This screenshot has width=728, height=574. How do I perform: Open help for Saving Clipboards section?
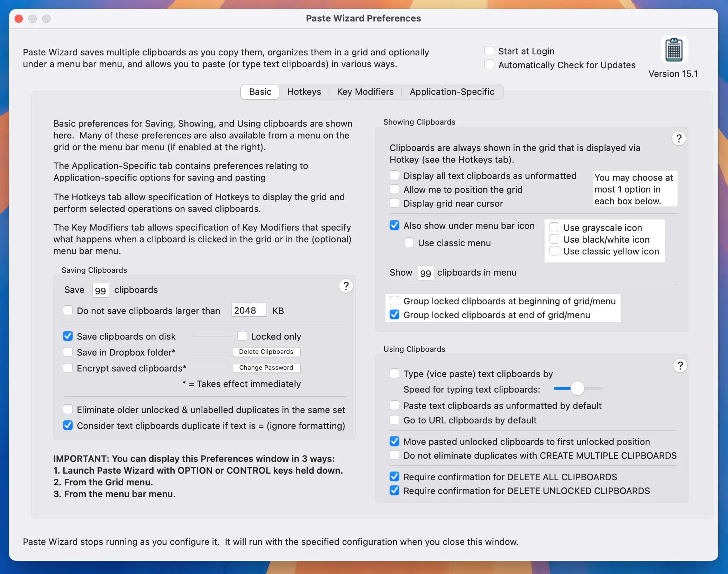coord(346,286)
